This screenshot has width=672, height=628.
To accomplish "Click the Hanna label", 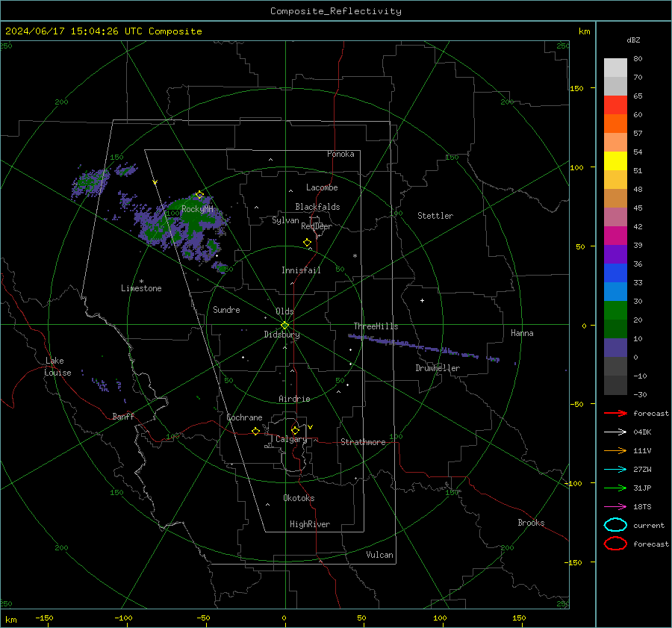I will 522,333.
